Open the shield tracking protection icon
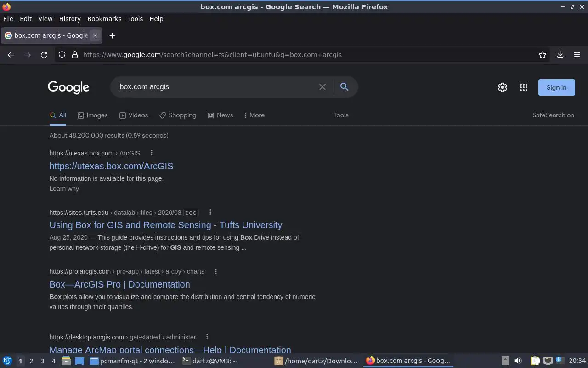The image size is (588, 368). click(62, 55)
